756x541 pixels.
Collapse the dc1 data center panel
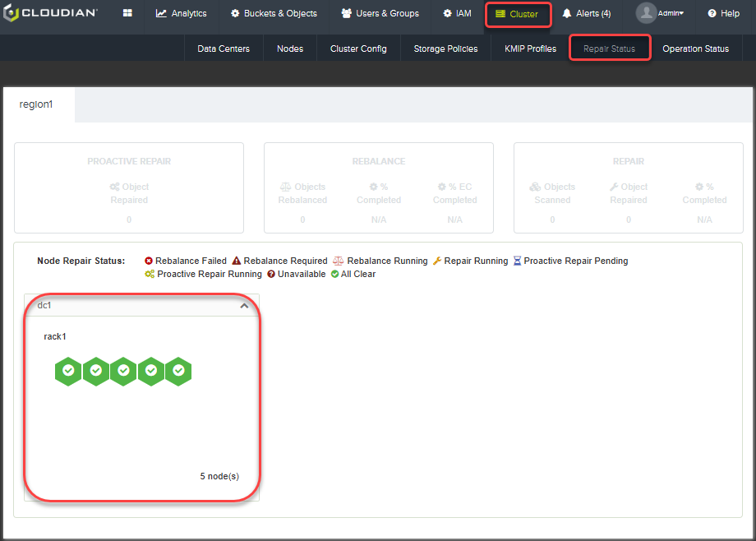pos(243,306)
